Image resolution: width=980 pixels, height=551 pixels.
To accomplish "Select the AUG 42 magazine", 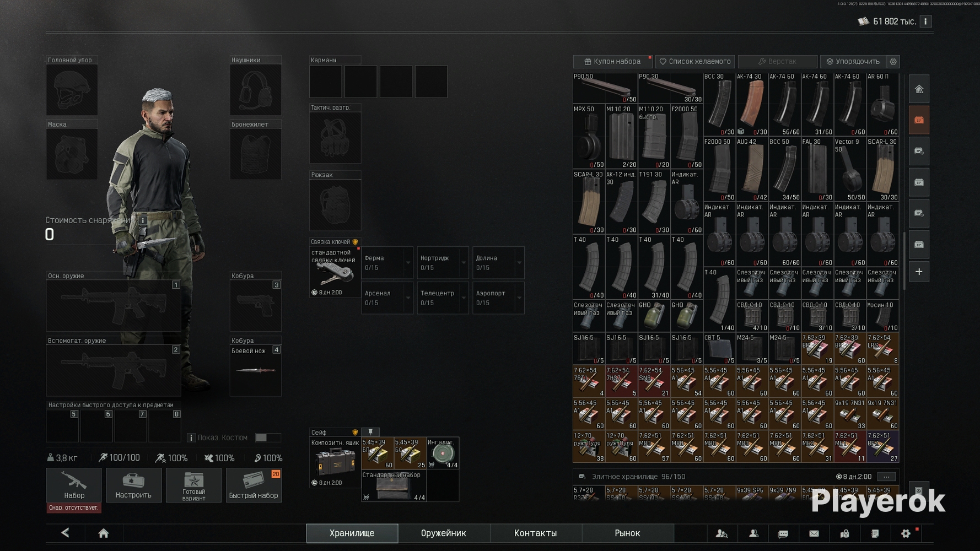I will point(752,169).
